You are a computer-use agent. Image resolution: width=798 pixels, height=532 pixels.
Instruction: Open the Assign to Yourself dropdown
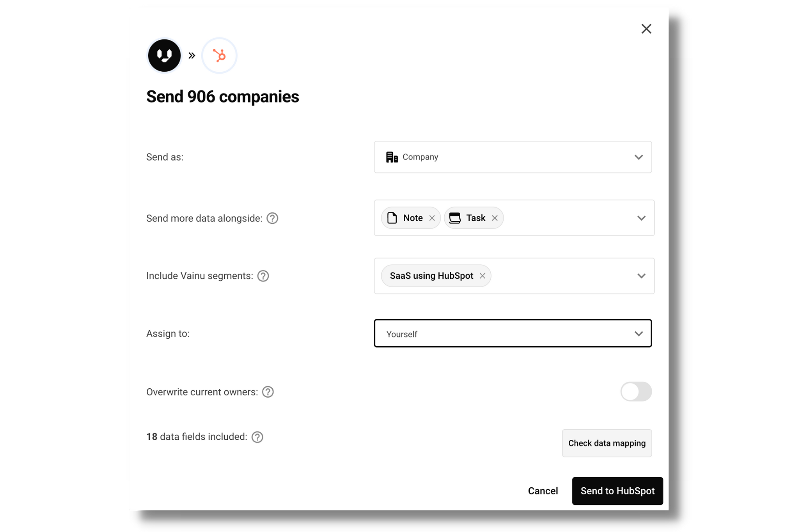tap(512, 333)
